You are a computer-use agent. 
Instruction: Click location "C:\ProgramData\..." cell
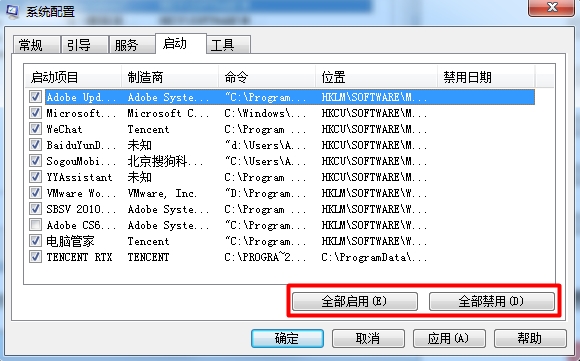(374, 257)
